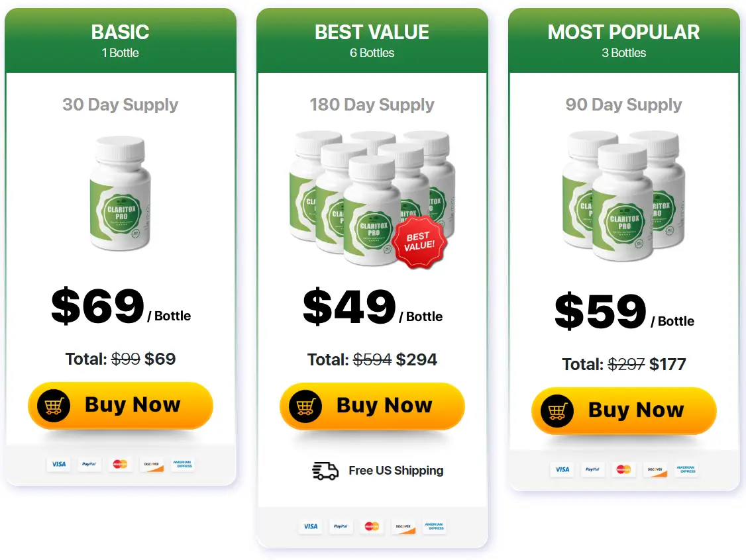Click the BEST VALUE 6 Bottles header
746x560 pixels.
[372, 40]
